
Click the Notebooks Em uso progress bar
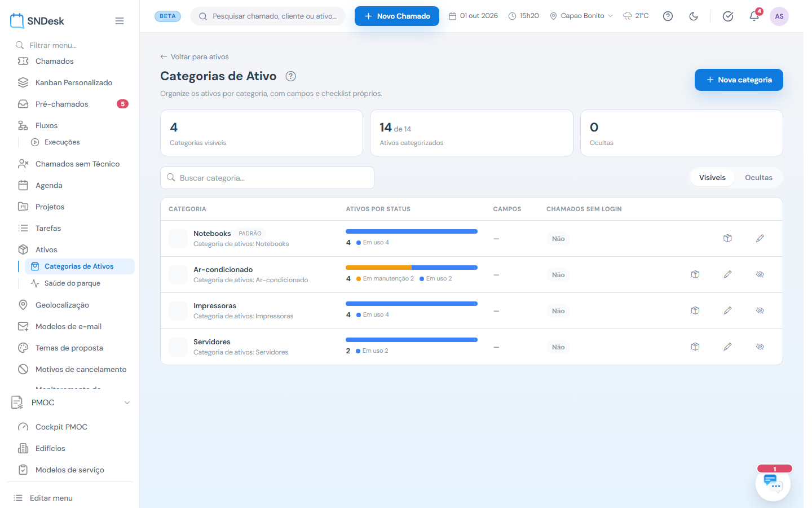[412, 231]
